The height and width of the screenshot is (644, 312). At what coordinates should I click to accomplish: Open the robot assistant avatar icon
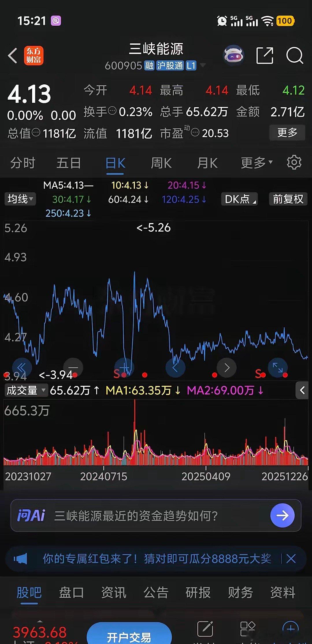point(234,55)
